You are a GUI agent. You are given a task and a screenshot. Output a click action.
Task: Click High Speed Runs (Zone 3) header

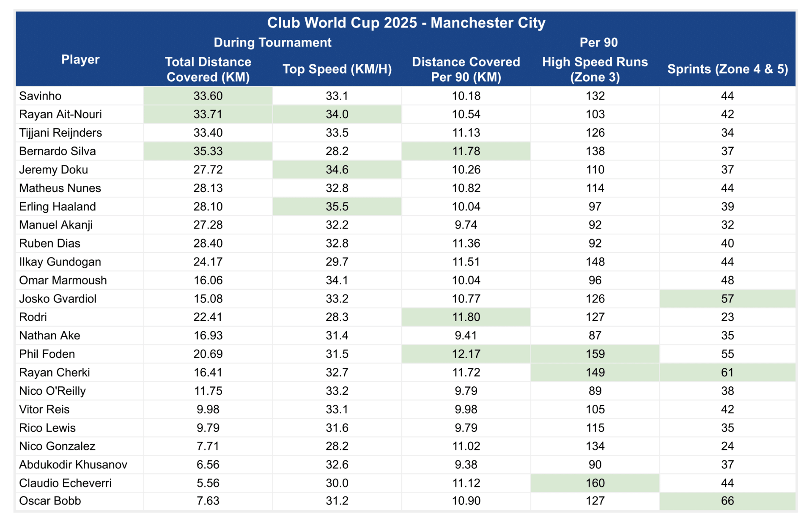click(x=595, y=69)
